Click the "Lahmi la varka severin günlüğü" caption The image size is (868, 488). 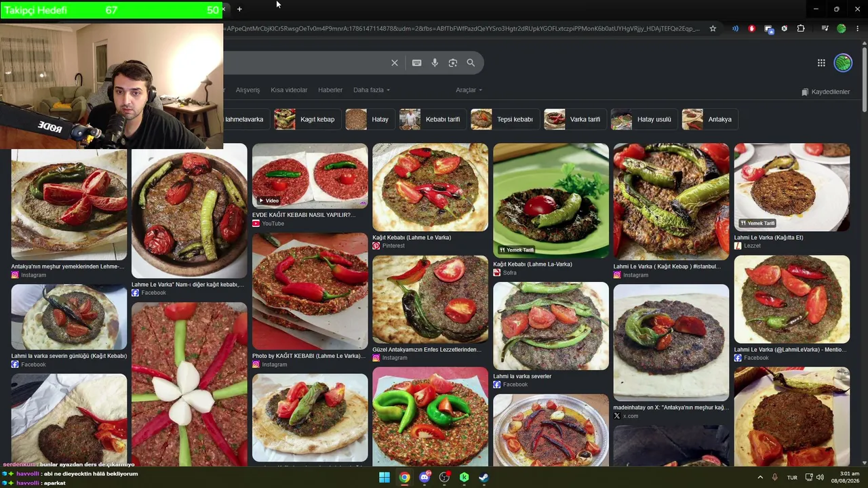(69, 356)
